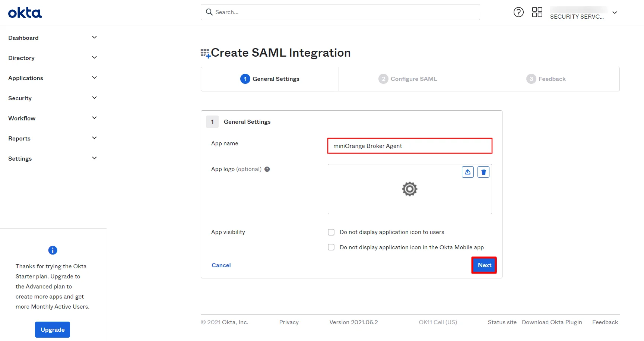
Task: Click the App logo tooltip help icon
Action: tap(267, 169)
